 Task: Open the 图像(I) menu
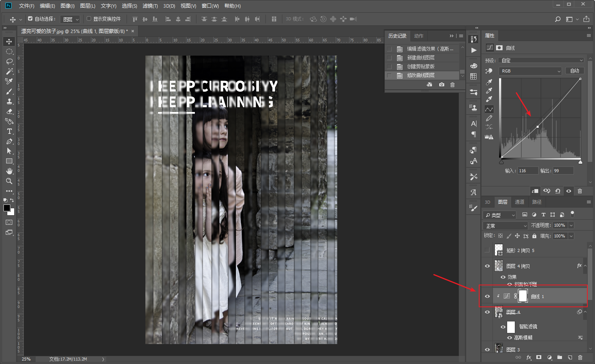point(68,6)
